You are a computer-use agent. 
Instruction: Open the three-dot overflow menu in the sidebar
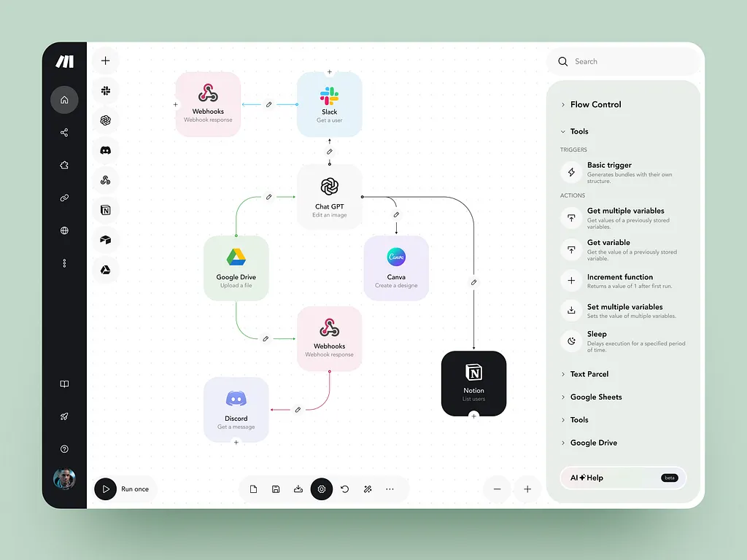[64, 262]
